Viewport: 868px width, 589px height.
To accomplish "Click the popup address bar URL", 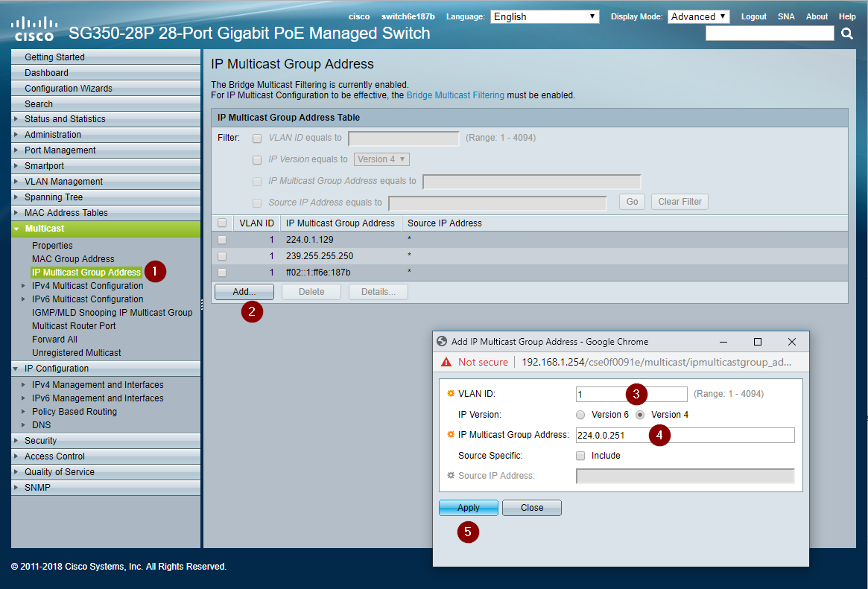I will click(656, 362).
